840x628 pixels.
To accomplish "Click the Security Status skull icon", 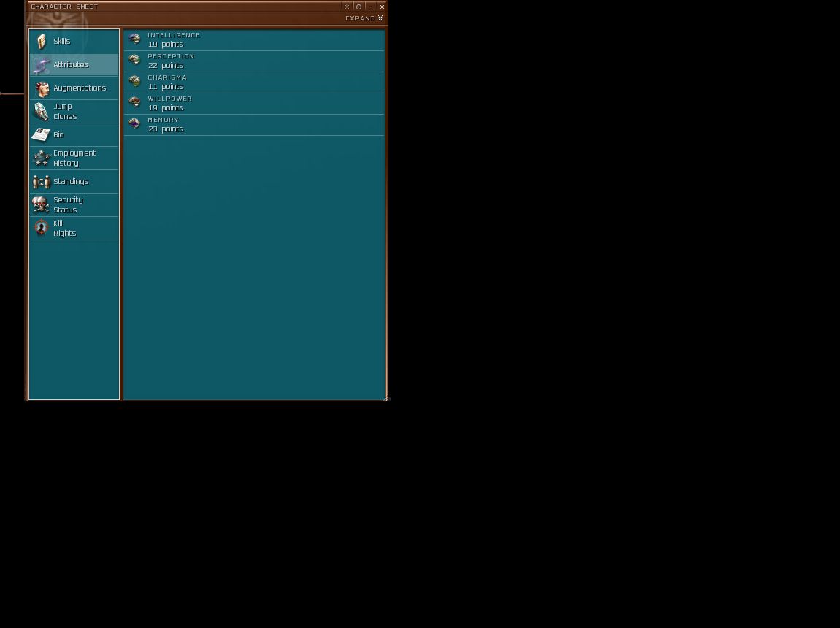I will click(x=42, y=204).
